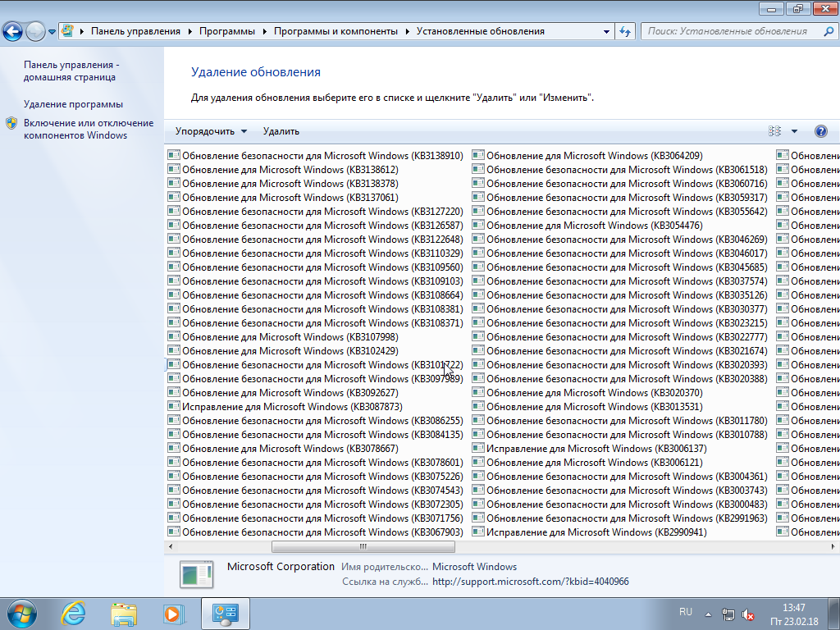The height and width of the screenshot is (630, 840).
Task: Select update KB3102429
Action: [x=283, y=350]
